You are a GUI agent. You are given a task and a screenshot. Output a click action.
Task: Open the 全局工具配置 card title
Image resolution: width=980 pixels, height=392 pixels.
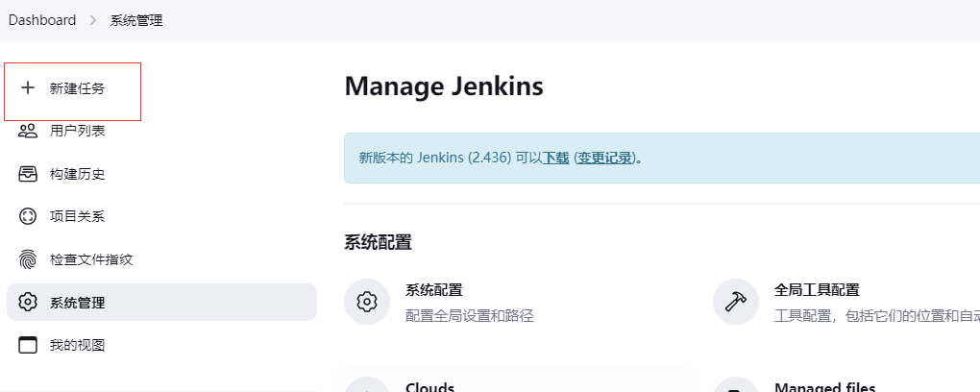click(x=817, y=290)
